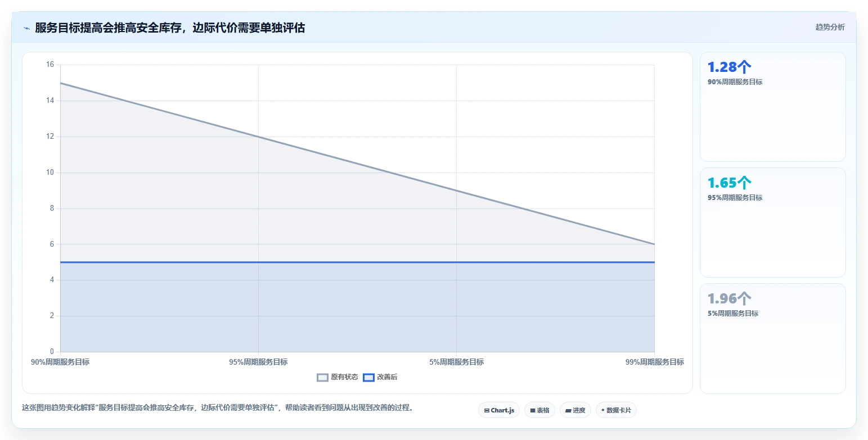Click the 99%周期服务目标 x-axis label
Viewport: 868px width, 440px height.
click(x=655, y=362)
